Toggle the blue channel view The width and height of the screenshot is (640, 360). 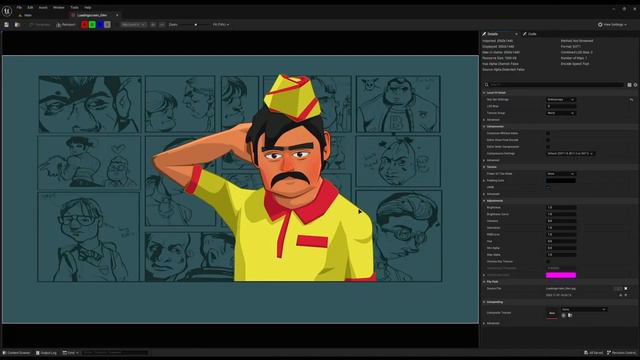(100, 24)
